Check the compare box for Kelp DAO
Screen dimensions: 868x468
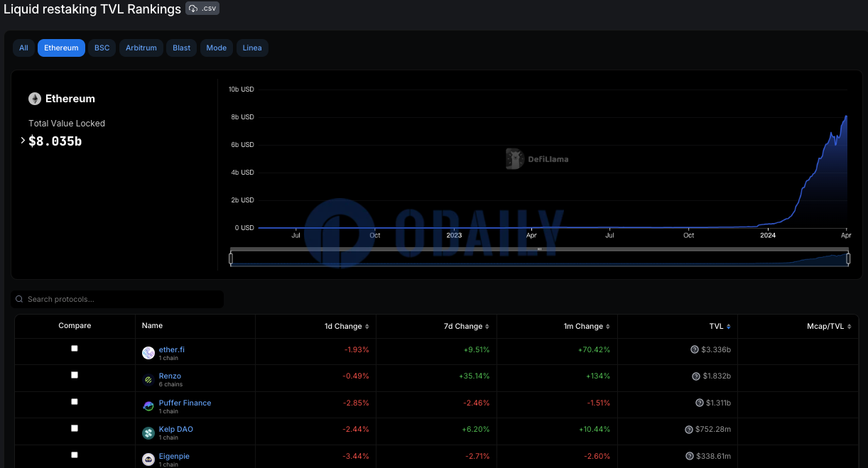(75, 428)
